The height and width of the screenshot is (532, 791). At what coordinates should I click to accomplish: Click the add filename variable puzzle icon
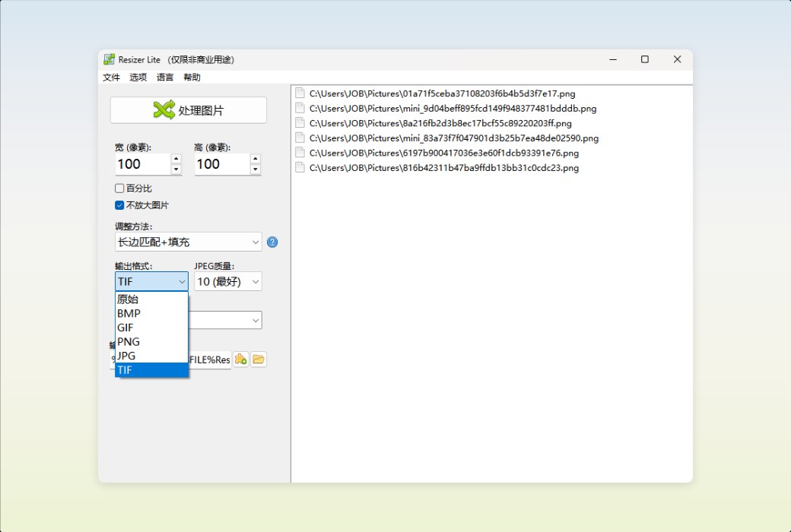240,359
